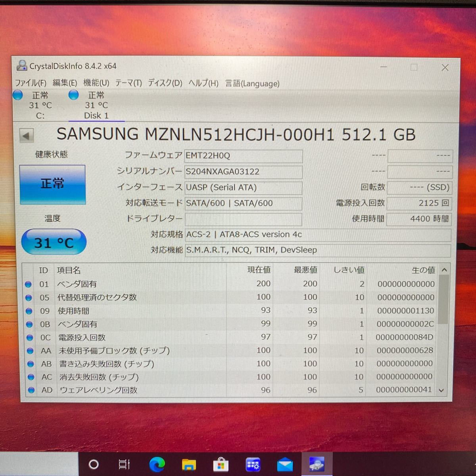Open the ファイル(F) menu
This screenshot has width=476, height=476.
click(31, 83)
